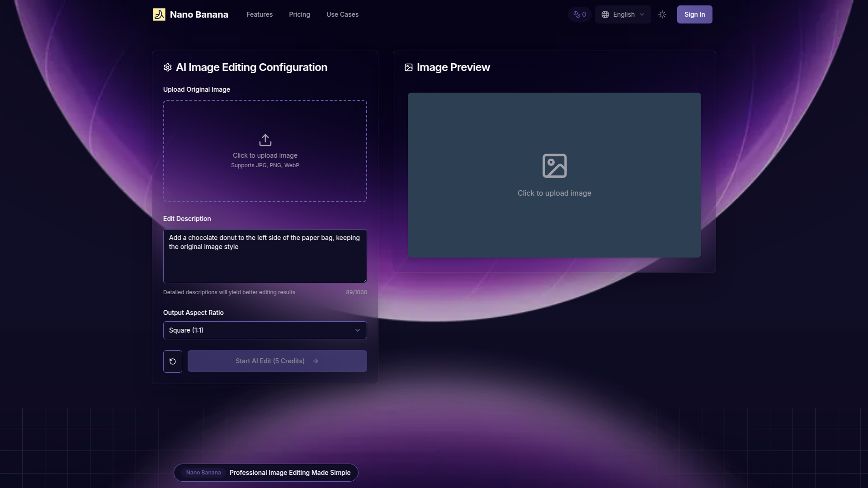Click the Sign In button
Image resolution: width=868 pixels, height=488 pixels.
[x=694, y=14]
